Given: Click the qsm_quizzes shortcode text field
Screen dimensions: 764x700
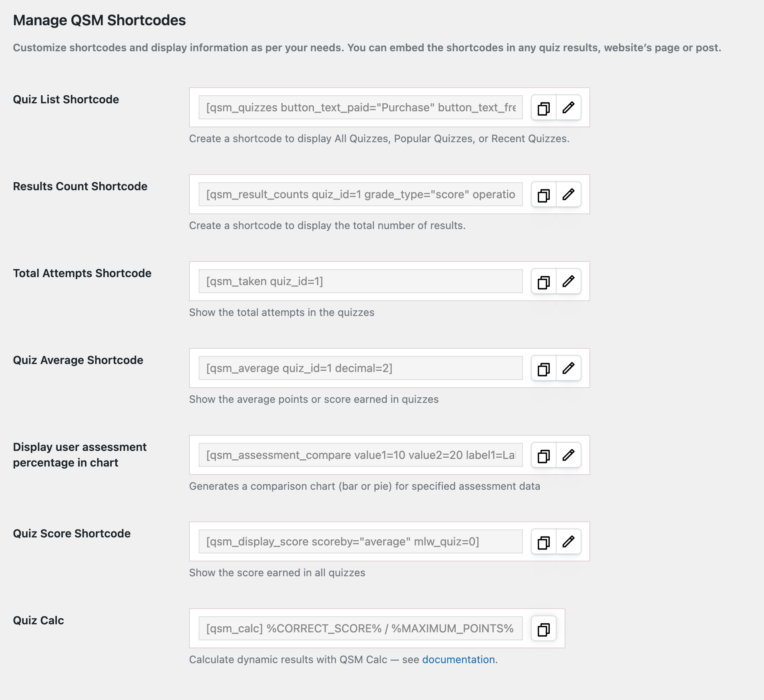Looking at the screenshot, I should coord(360,108).
